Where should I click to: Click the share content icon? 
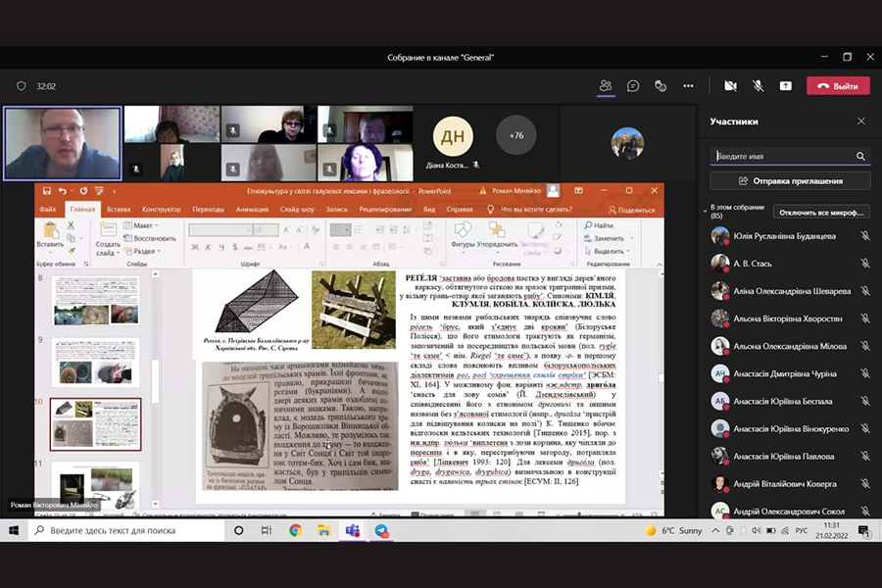coord(785,86)
